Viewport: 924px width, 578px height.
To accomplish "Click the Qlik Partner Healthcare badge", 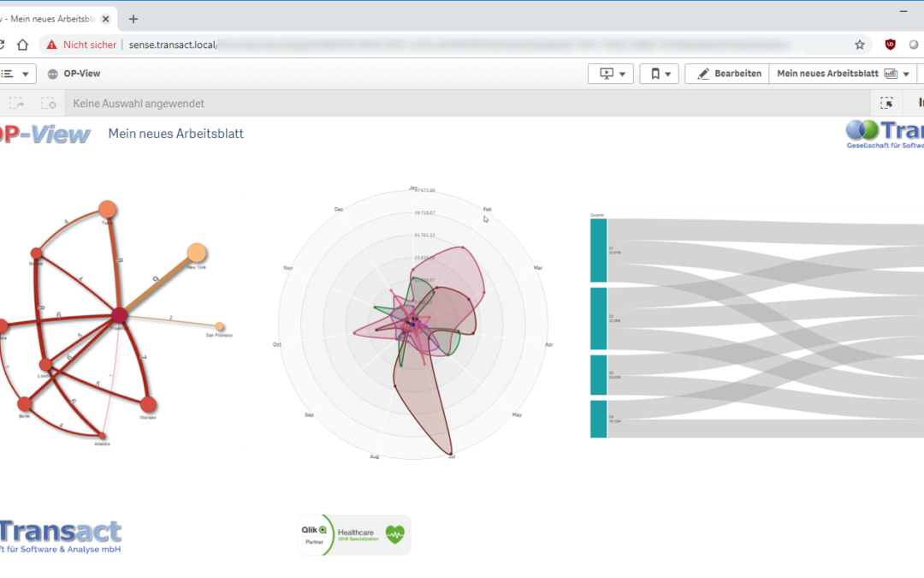I will click(x=354, y=535).
